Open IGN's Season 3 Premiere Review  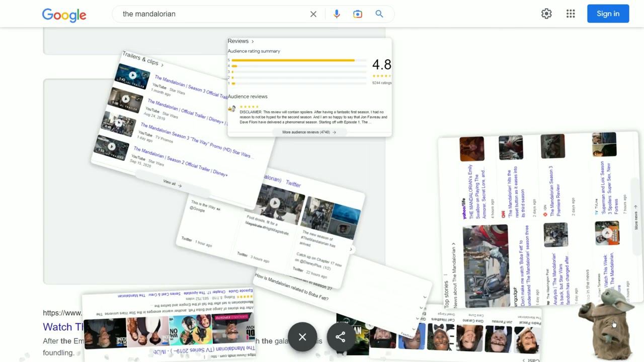554,191
